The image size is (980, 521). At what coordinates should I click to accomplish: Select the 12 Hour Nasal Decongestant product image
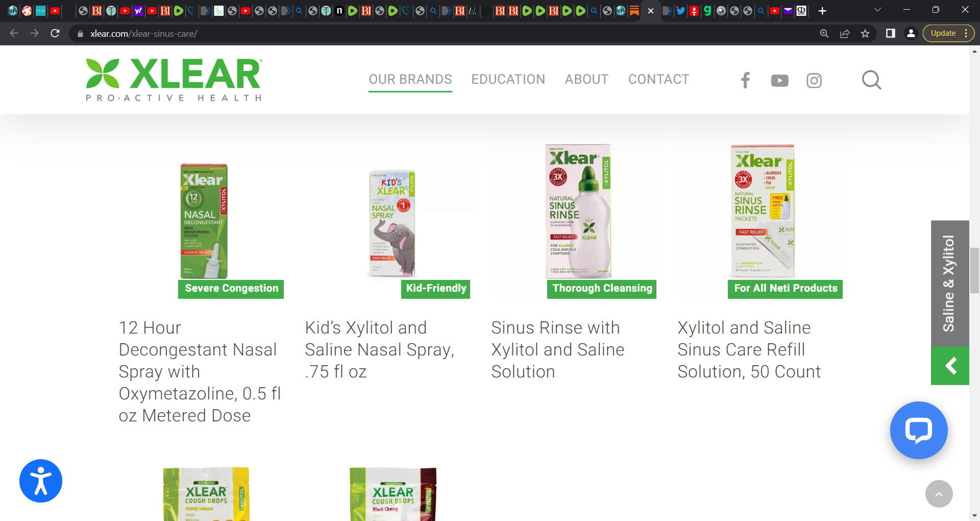pyautogui.click(x=204, y=221)
